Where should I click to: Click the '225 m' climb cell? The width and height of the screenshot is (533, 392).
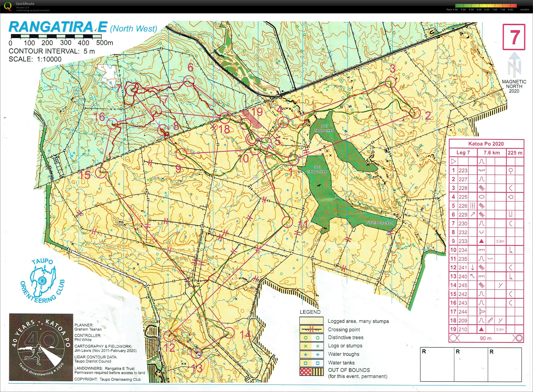[515, 153]
